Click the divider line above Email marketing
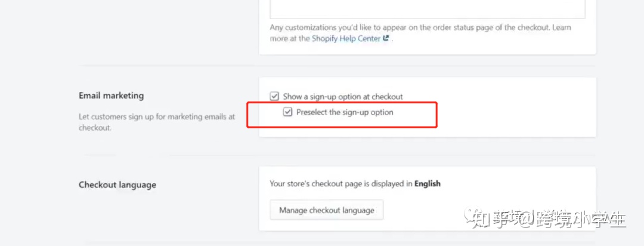 tap(337, 66)
